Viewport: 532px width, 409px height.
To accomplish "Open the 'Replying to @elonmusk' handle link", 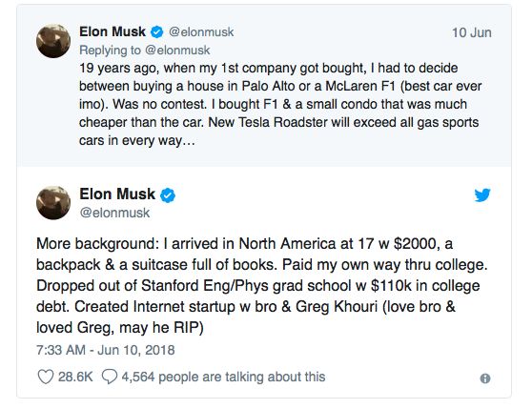I will 177,51.
